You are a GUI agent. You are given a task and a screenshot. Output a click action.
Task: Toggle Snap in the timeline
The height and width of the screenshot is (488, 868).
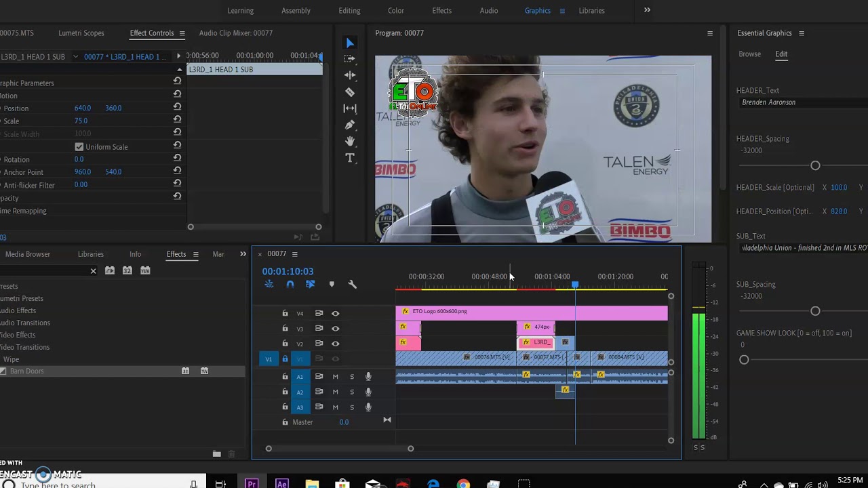point(290,285)
